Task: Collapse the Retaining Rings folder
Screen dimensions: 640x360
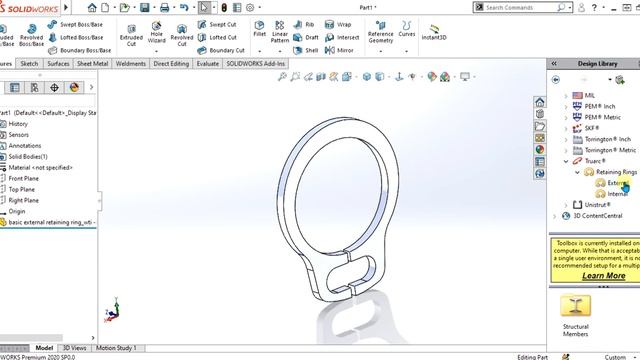Action: pos(577,172)
